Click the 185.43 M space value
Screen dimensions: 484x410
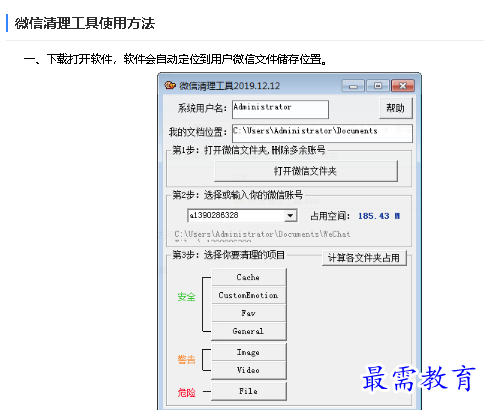coord(379,216)
